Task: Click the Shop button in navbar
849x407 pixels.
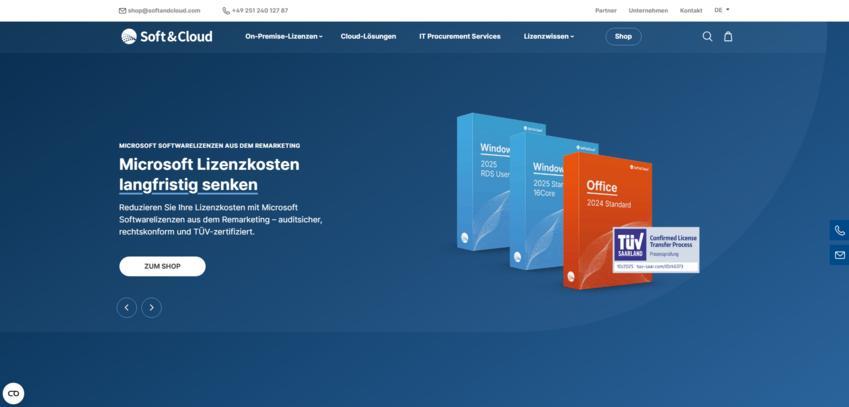Action: [x=623, y=36]
